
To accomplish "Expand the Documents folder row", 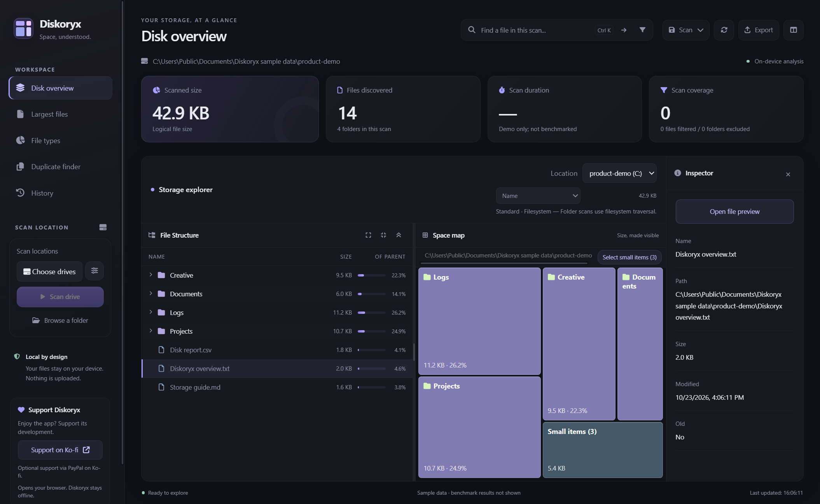I will coord(151,293).
